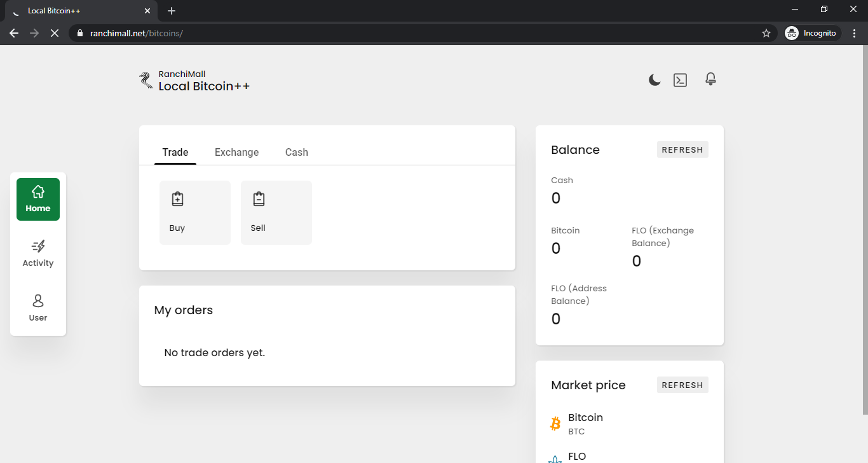
Task: Switch to the Cash tab
Action: click(296, 153)
